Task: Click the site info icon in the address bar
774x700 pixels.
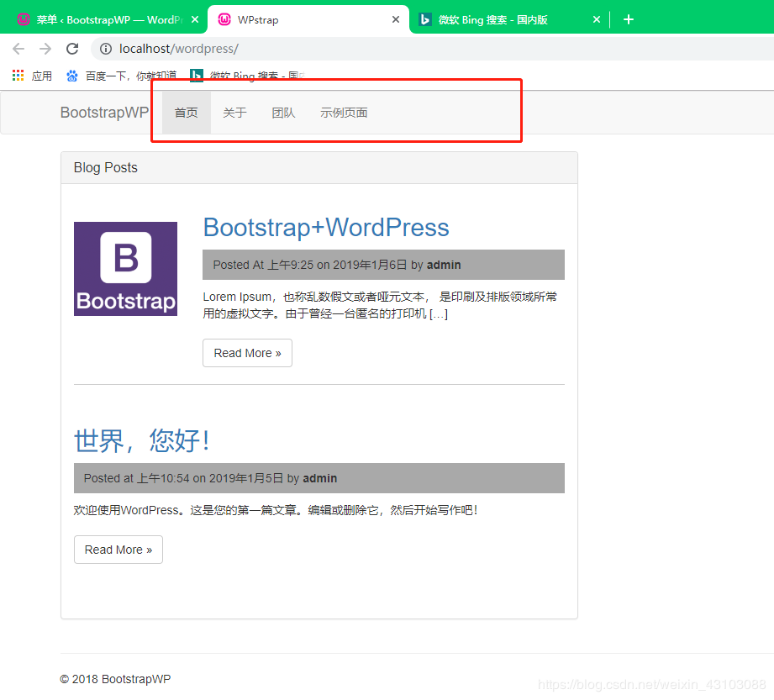Action: click(x=106, y=49)
